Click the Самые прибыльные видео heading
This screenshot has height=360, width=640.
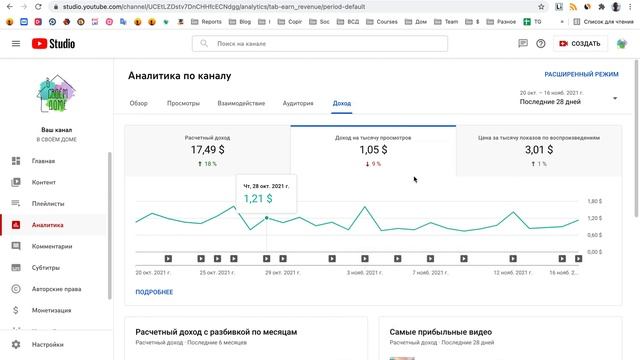pyautogui.click(x=440, y=332)
